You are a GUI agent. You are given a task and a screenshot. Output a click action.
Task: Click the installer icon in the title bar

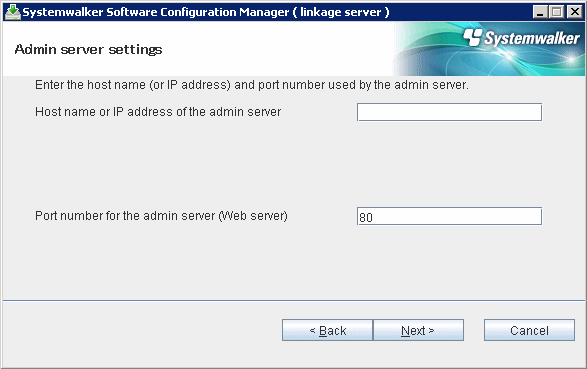[13, 12]
